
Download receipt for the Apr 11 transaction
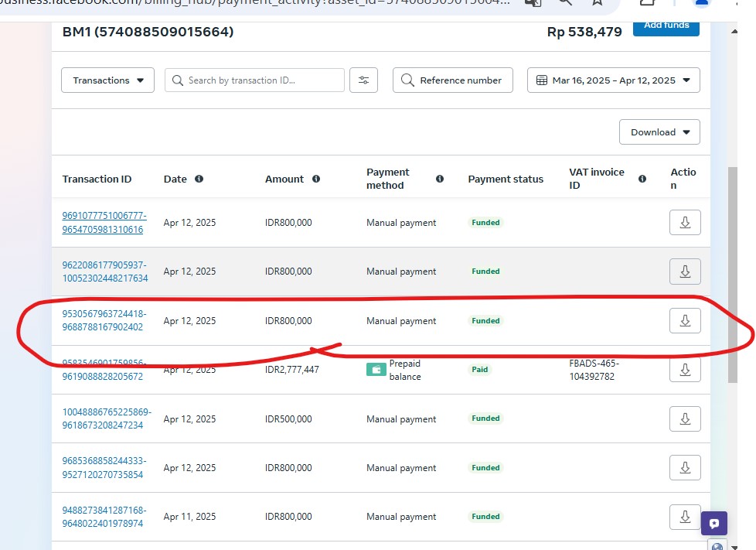click(684, 517)
